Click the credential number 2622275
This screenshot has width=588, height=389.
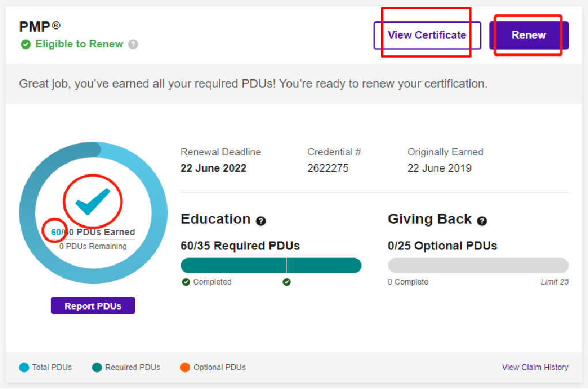[328, 168]
